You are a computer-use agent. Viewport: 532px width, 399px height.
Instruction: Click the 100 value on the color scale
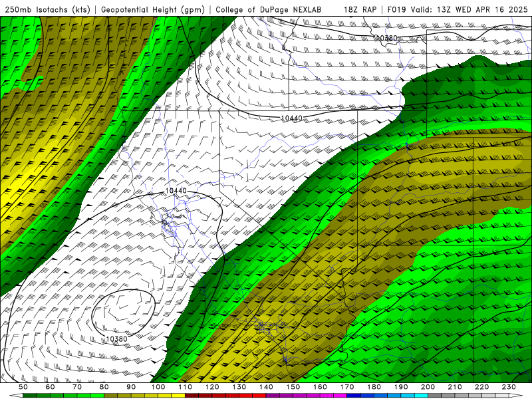(x=158, y=387)
